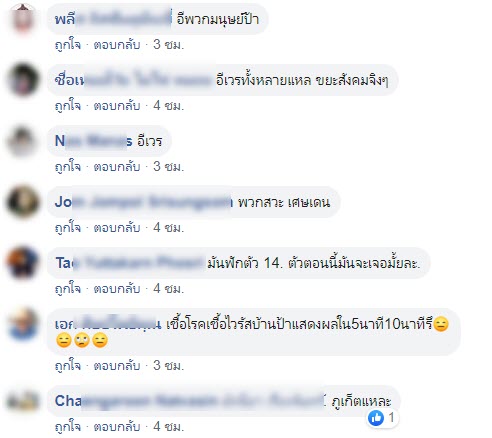Open profile picture of ขยะสังคมจิงๆ commenter

click(23, 80)
